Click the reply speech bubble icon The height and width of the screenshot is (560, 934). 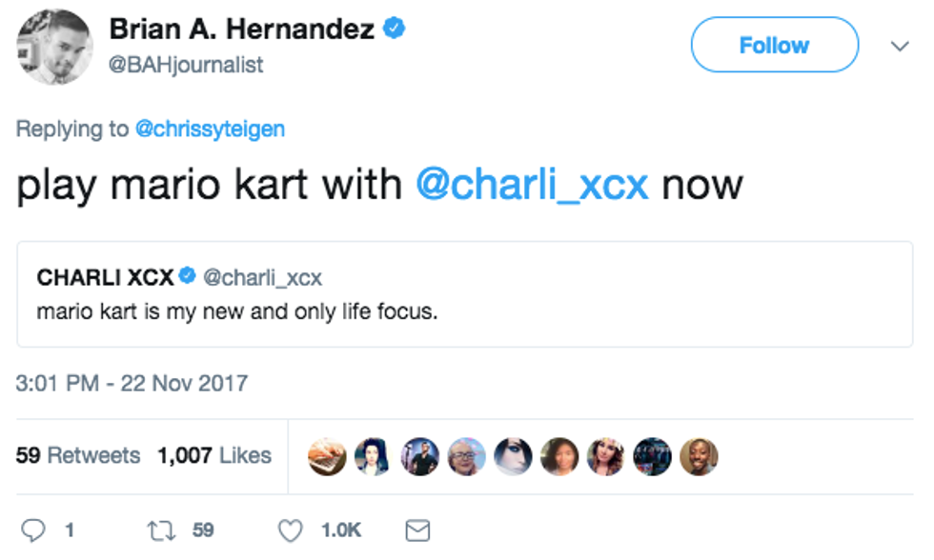(x=32, y=530)
